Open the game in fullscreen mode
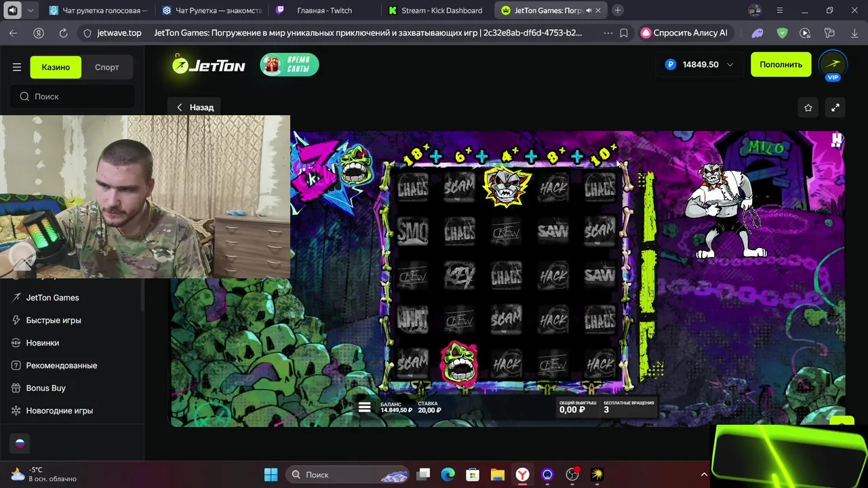The width and height of the screenshot is (868, 488). [835, 107]
